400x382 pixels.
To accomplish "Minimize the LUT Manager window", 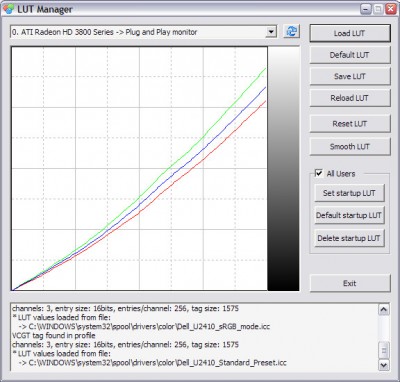I will pyautogui.click(x=366, y=9).
